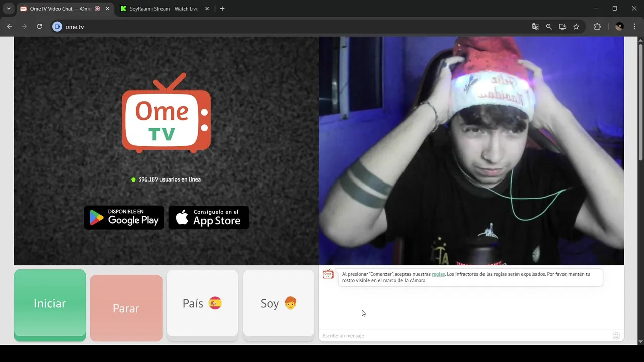Click the translate page icon
This screenshot has height=362, width=644.
tap(536, 27)
